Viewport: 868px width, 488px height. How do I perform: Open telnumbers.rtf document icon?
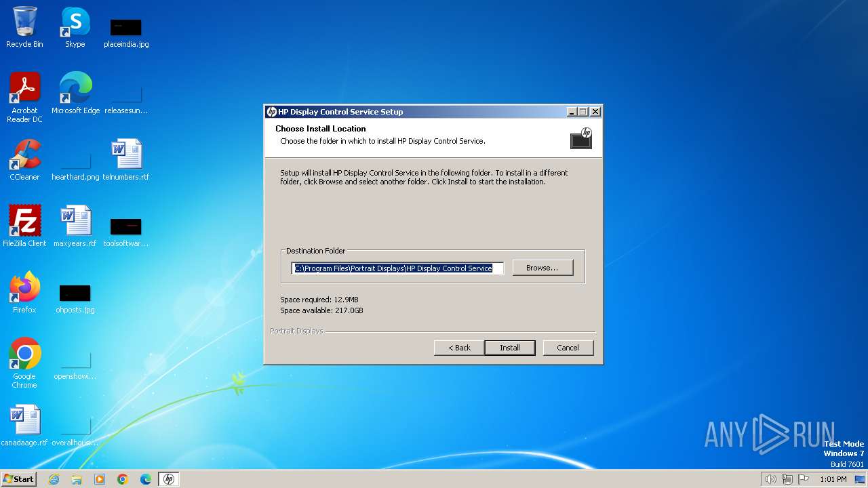click(x=126, y=159)
